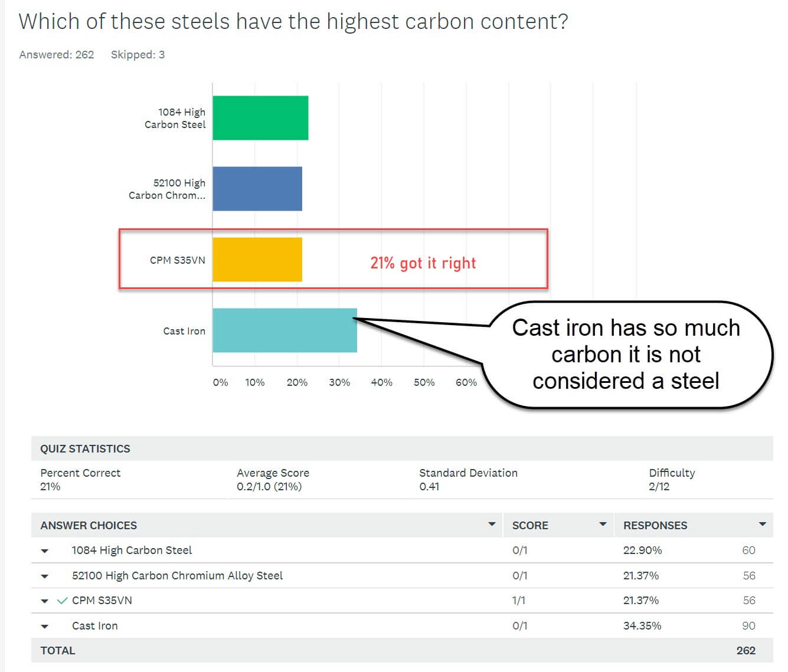Click the Cast Iron axis label
This screenshot has height=672, width=788.
tap(184, 331)
